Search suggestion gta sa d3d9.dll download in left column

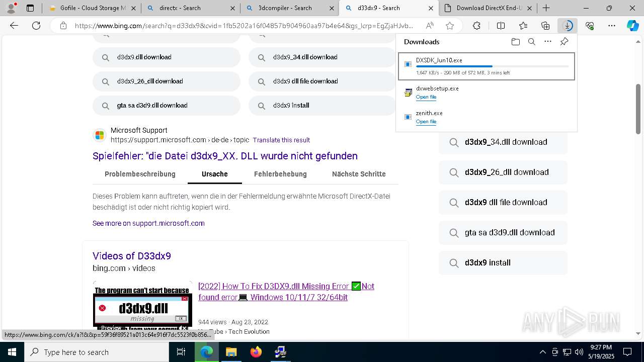[x=166, y=106]
